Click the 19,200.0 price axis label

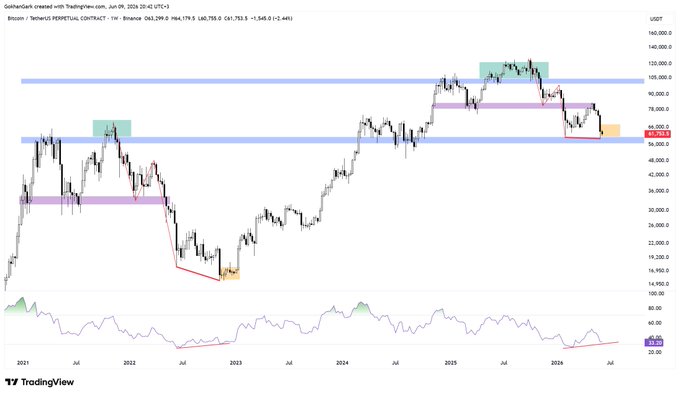[660, 257]
